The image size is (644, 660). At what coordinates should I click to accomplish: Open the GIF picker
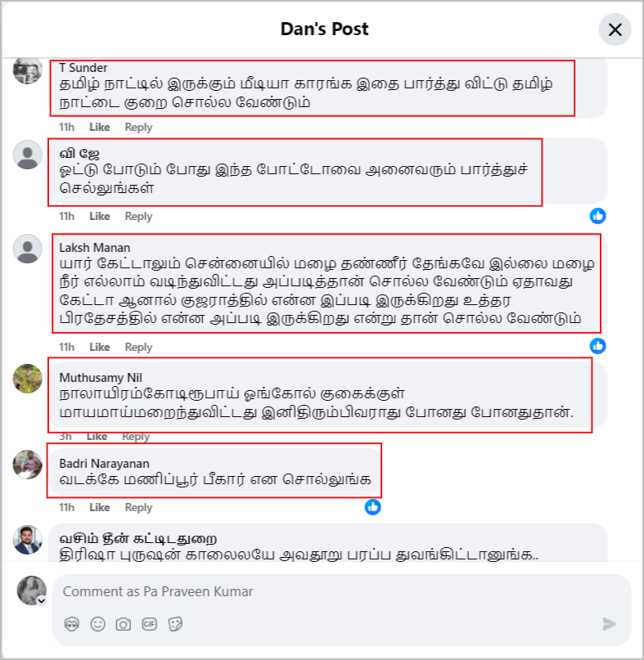(x=150, y=624)
